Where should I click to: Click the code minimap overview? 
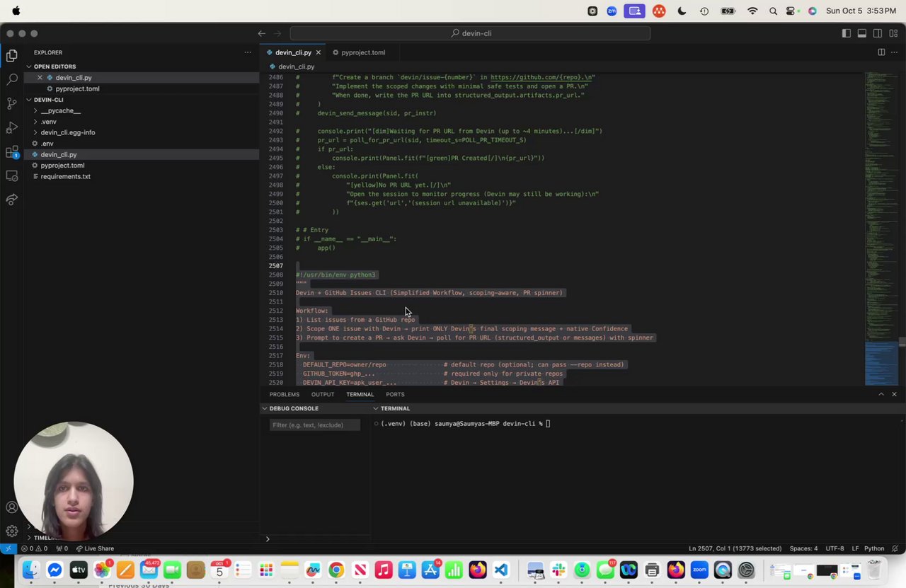(881, 229)
